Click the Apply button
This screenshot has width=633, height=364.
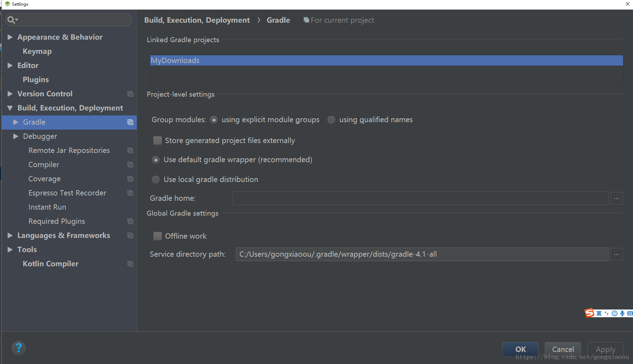click(x=605, y=349)
